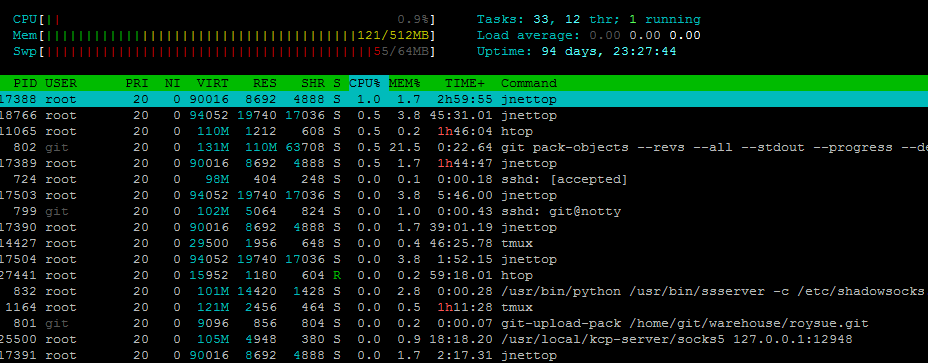Select process row with PID 18766
Screen dimensions: 928x363
[464, 115]
